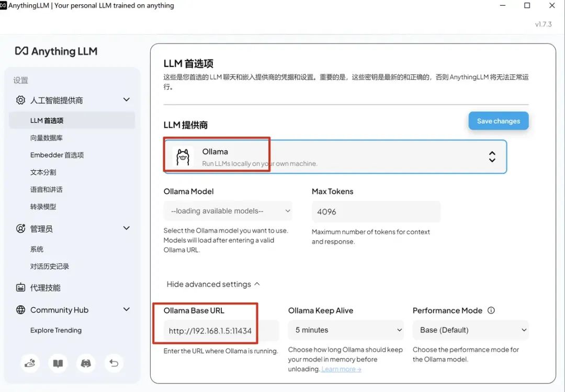
Task: Click the 管理员 section label
Action: [41, 229]
